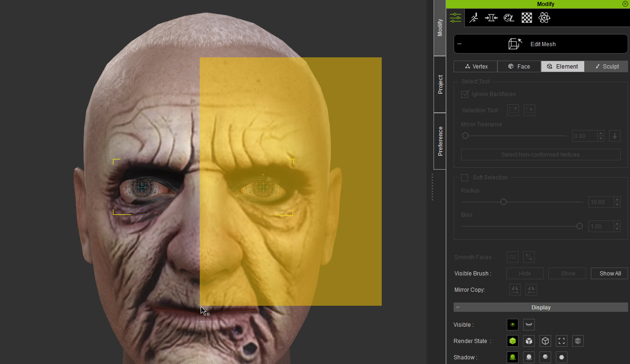Select the third Shadow sphere option
630x364 pixels.
(x=545, y=357)
